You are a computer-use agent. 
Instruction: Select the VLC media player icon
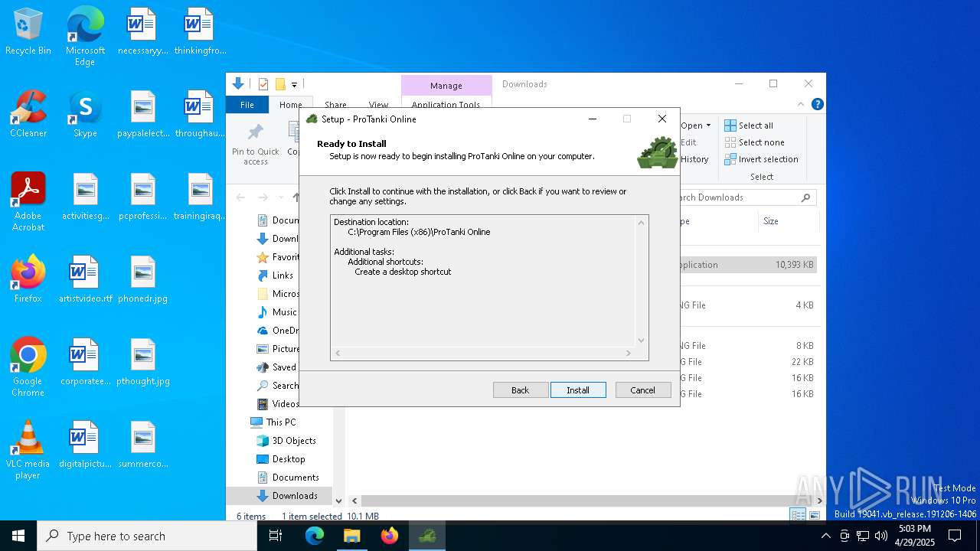click(x=28, y=449)
